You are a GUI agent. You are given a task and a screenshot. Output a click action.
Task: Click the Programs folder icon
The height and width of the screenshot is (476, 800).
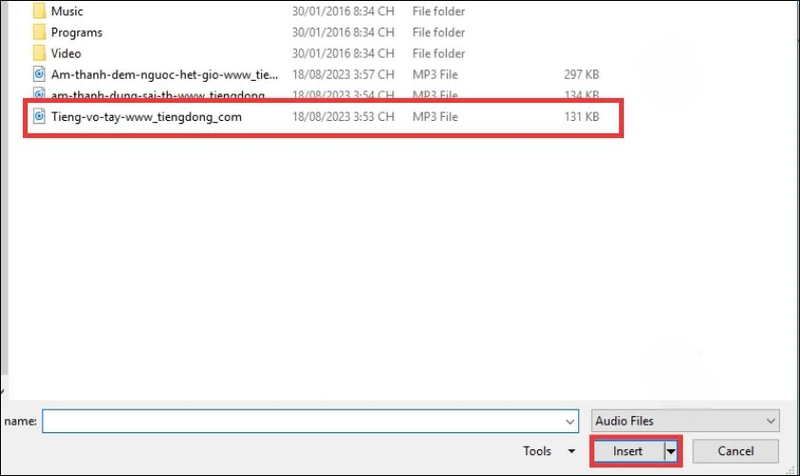pos(39,32)
